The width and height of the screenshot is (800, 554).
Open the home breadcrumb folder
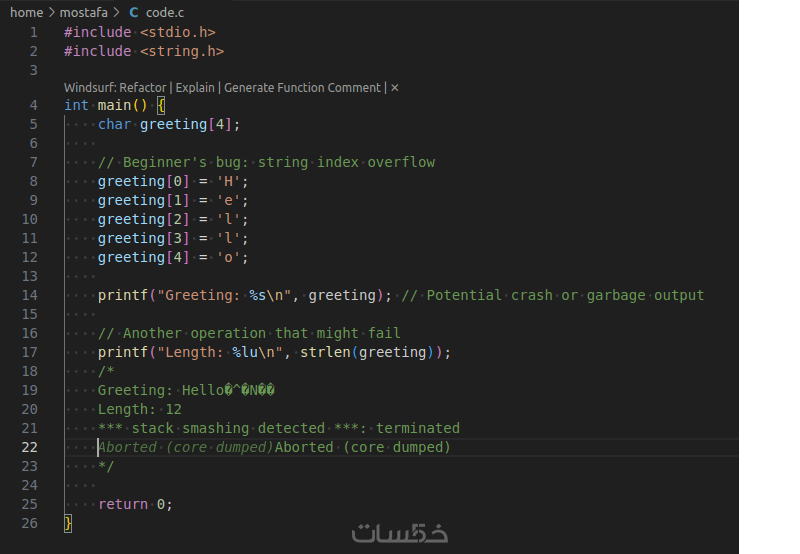point(26,12)
